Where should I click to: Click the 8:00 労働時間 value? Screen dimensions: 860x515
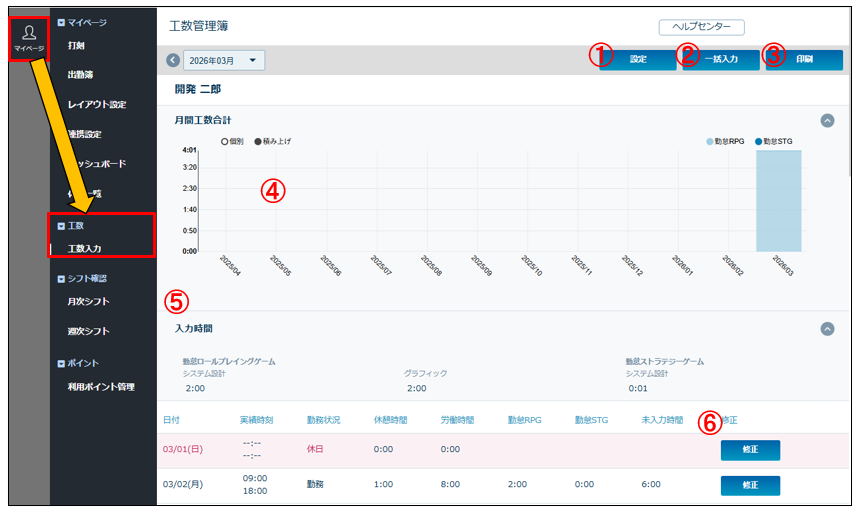tap(450, 484)
